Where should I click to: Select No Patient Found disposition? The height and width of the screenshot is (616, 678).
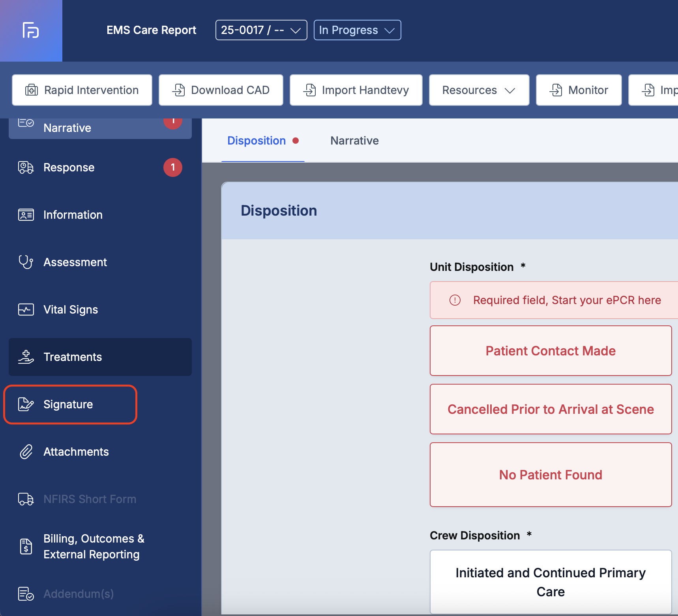tap(551, 475)
